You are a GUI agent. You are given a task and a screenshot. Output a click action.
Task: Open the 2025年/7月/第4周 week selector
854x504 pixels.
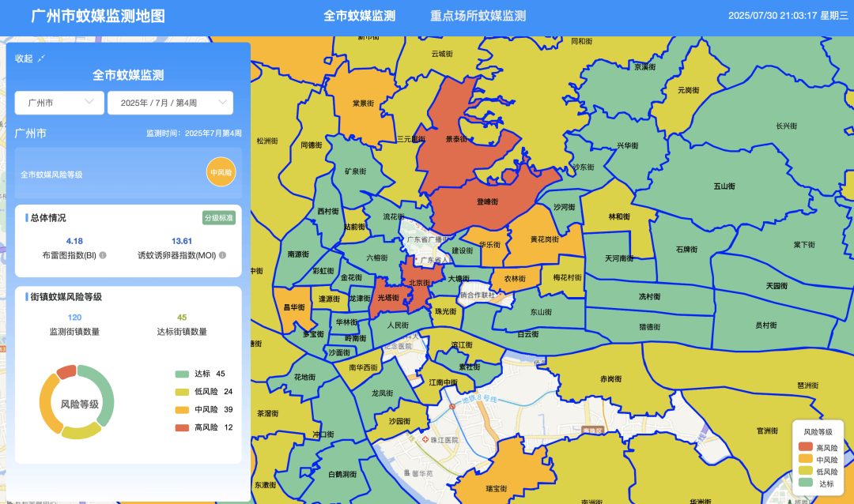[170, 103]
